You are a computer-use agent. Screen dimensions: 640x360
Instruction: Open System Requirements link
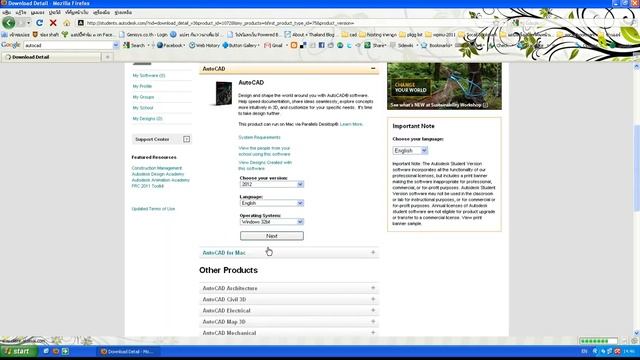[259, 137]
